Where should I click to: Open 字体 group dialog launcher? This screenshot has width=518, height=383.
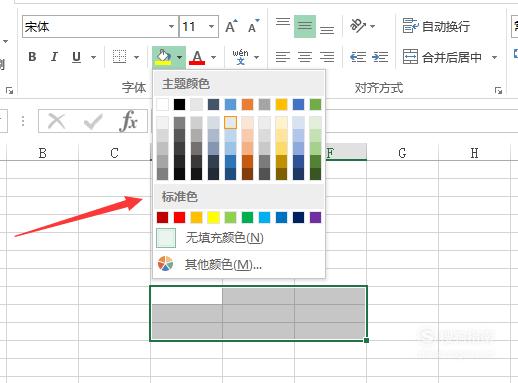[10, 90]
